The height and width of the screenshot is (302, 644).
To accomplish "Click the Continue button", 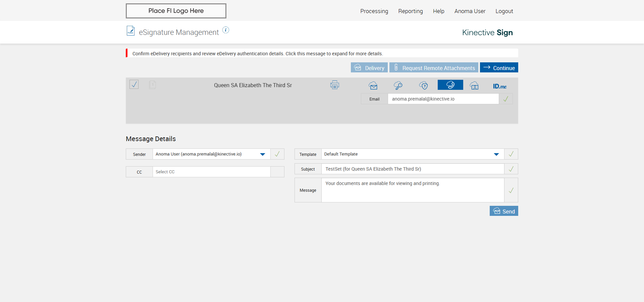I will click(499, 68).
